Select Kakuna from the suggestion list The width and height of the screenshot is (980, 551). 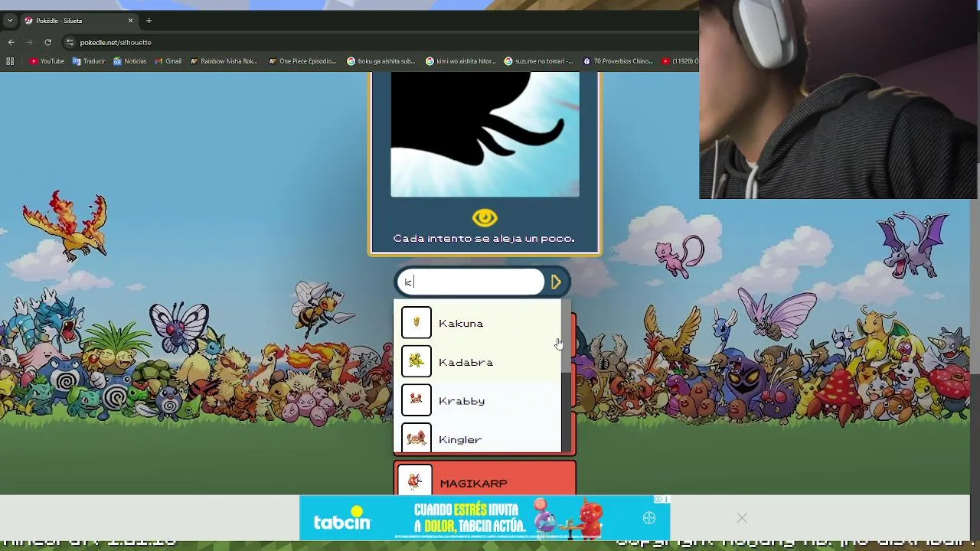point(478,323)
